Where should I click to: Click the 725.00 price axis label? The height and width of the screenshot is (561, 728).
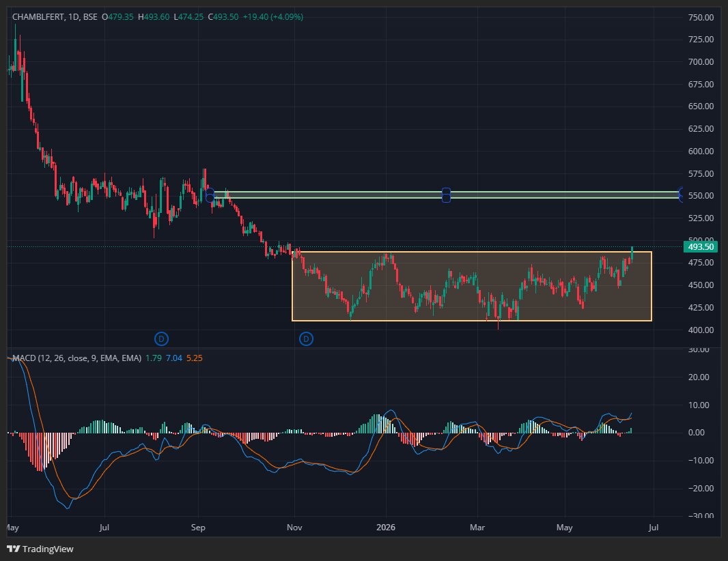pos(701,39)
